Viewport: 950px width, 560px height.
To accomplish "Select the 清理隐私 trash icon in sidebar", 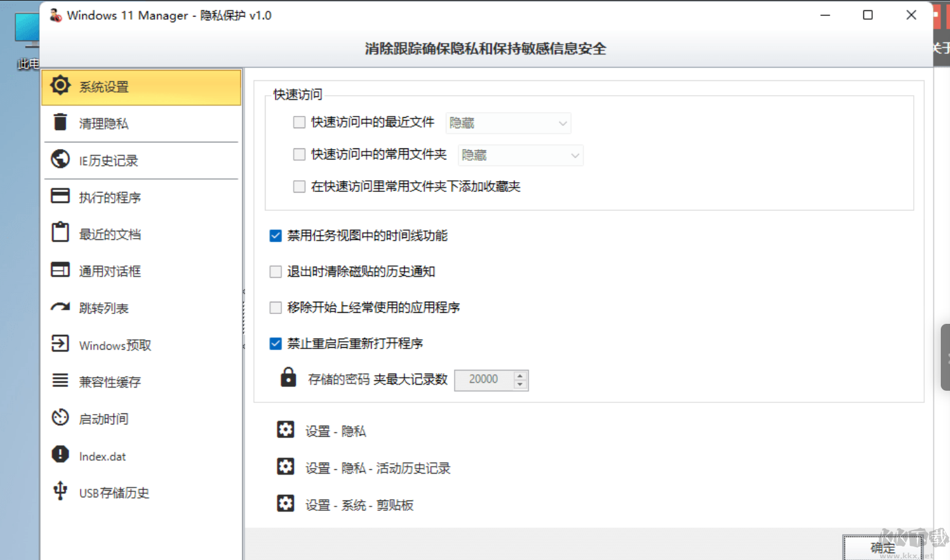I will pos(60,123).
